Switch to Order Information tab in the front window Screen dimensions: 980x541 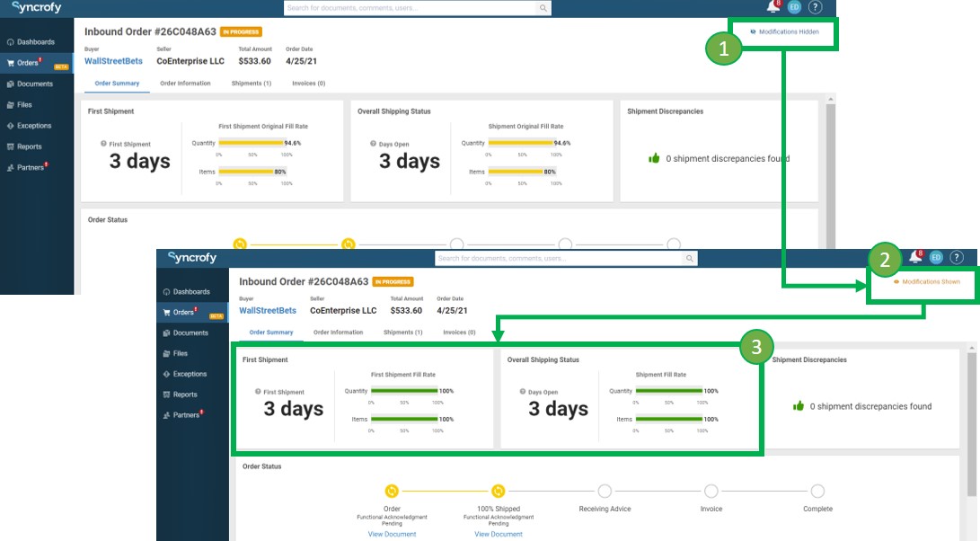tap(338, 333)
